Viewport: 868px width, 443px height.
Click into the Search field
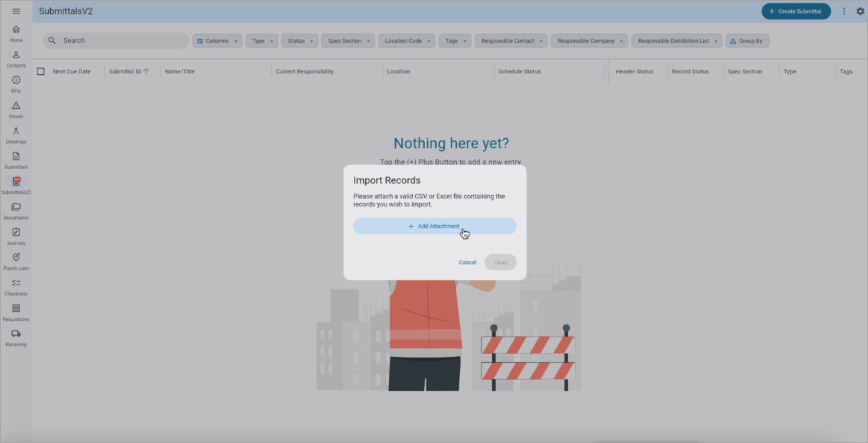coord(116,41)
